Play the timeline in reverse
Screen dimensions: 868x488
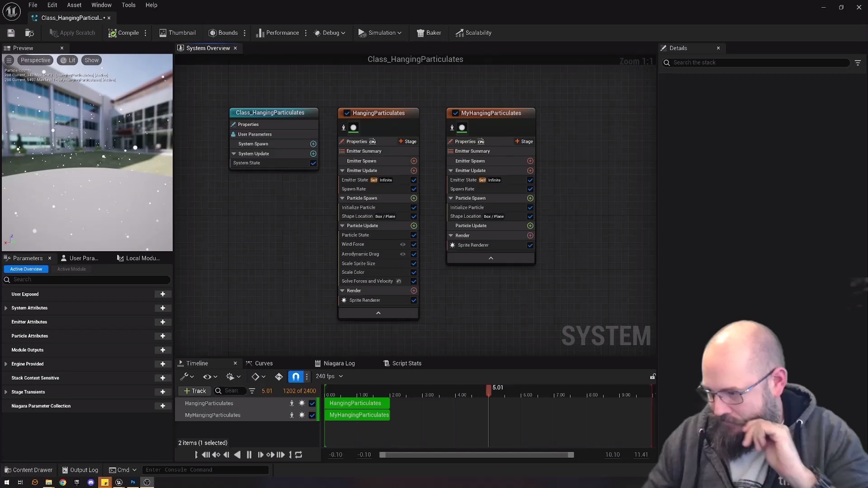pos(237,455)
